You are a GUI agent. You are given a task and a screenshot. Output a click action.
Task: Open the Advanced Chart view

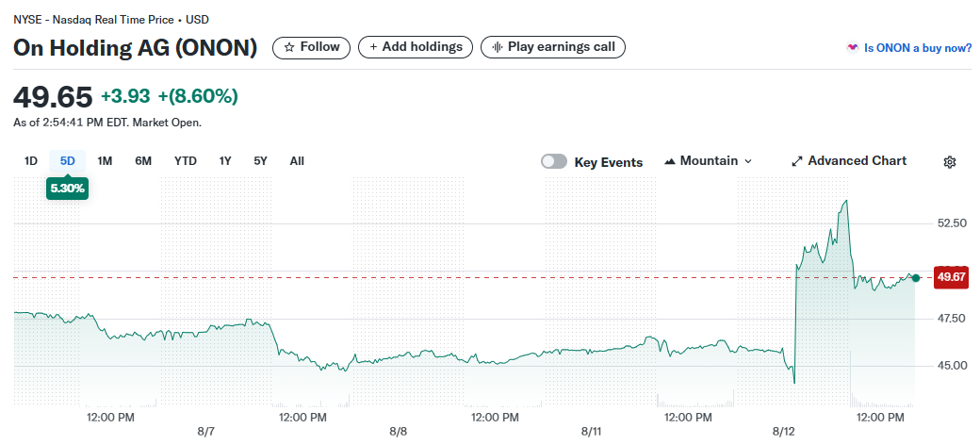tap(849, 161)
